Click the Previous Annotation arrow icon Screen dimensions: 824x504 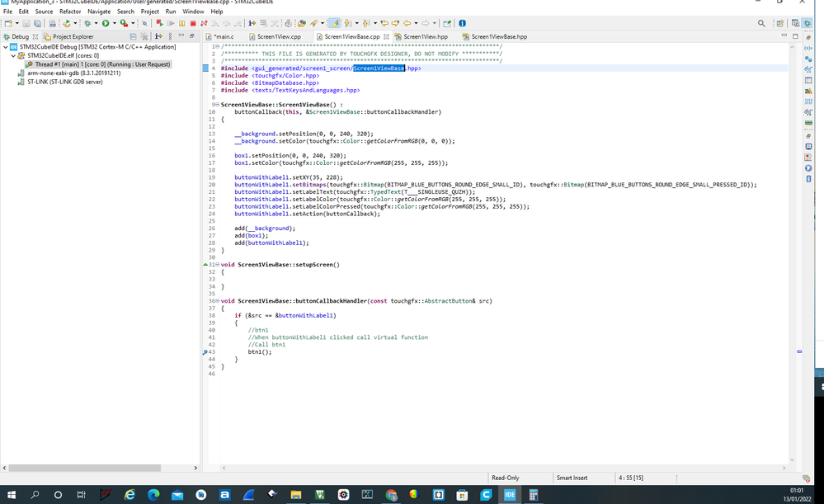(365, 23)
